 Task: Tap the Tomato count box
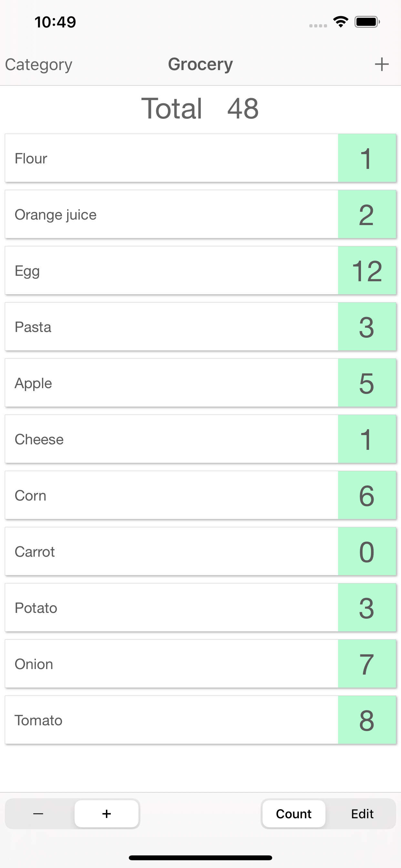[x=367, y=720]
